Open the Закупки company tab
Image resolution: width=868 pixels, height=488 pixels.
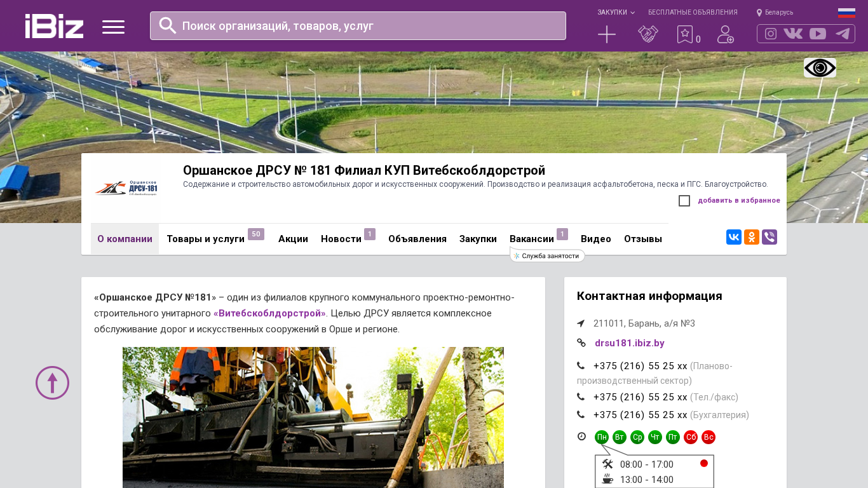[478, 239]
